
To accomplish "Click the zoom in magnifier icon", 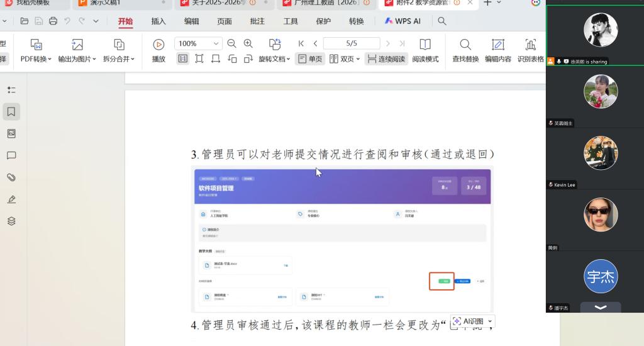I will point(248,43).
